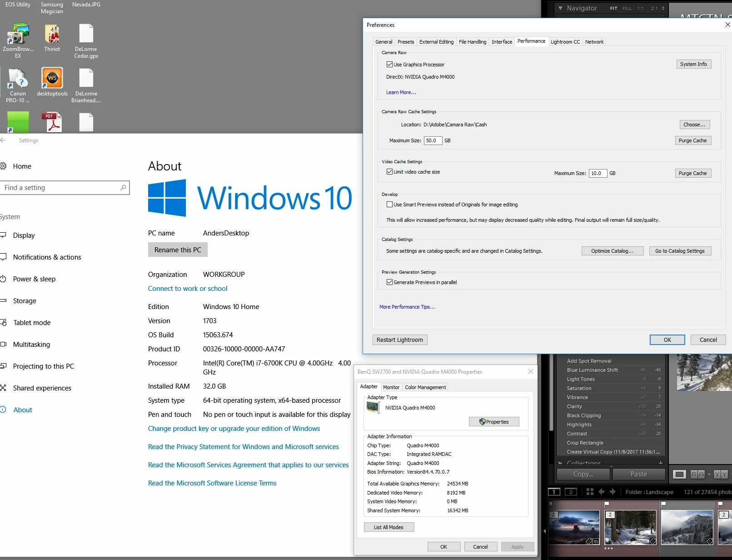732x560 pixels.
Task: Switch to Color Management tab
Action: (x=425, y=387)
